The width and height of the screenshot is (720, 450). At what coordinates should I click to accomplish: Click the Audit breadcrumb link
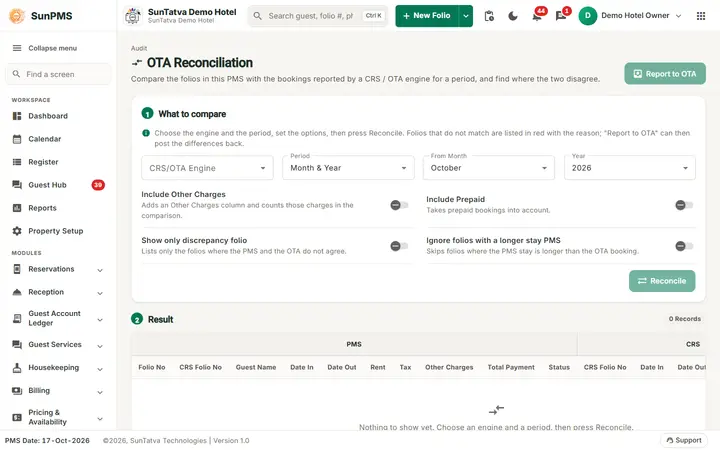coord(139,48)
